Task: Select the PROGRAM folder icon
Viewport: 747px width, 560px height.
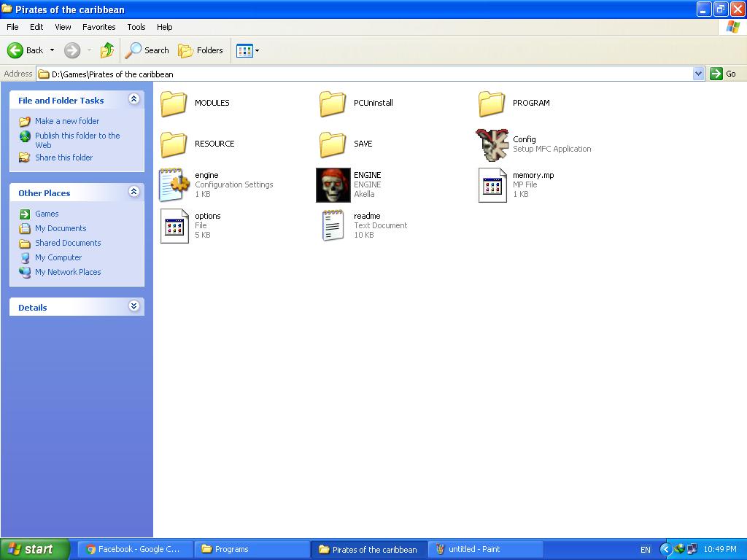Action: (x=492, y=104)
